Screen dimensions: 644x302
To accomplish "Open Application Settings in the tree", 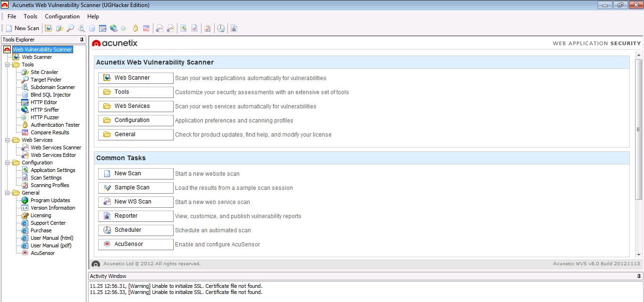I will 53,170.
